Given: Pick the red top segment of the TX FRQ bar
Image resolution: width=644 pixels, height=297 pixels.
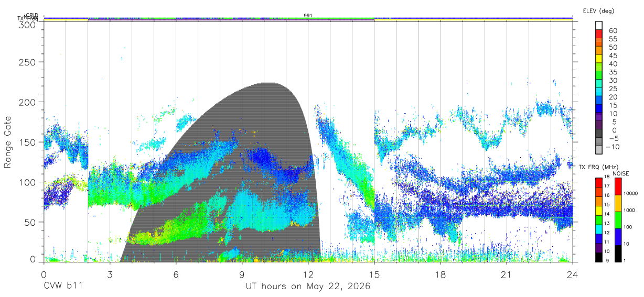Looking at the screenshot, I should (599, 183).
